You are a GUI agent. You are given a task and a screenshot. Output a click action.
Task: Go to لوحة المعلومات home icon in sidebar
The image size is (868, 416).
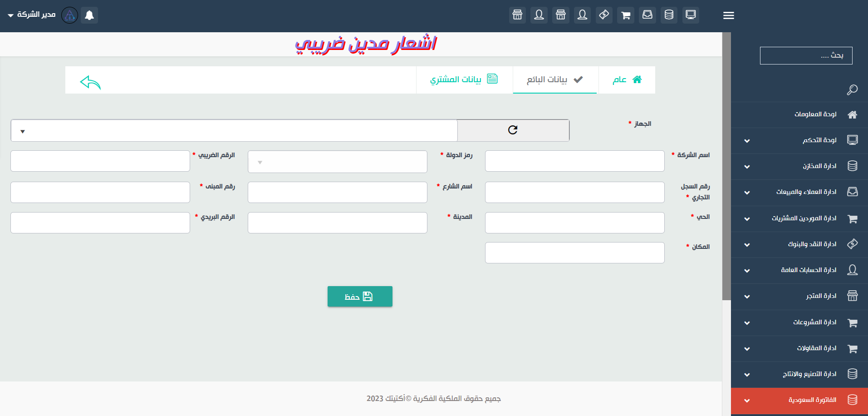click(x=853, y=114)
